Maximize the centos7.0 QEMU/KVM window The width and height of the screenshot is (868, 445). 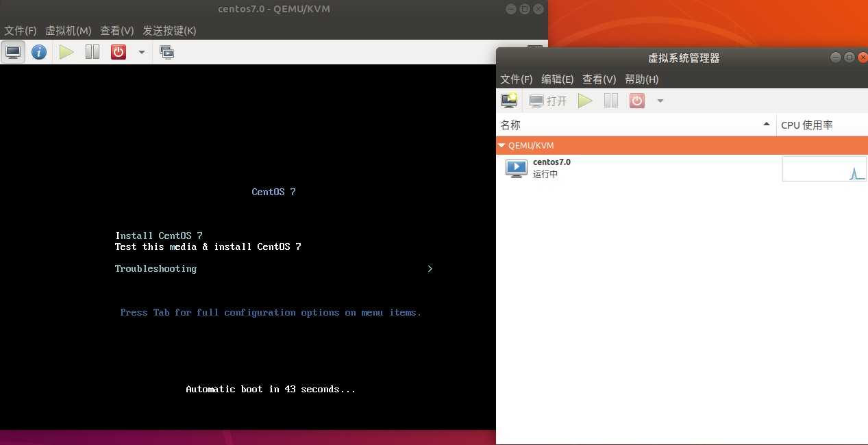pyautogui.click(x=525, y=9)
